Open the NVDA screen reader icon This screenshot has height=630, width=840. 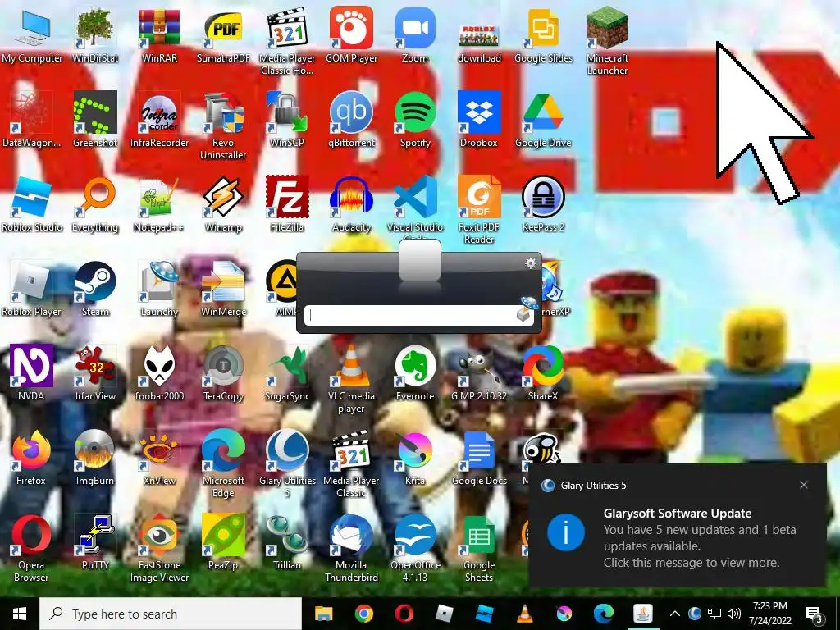pyautogui.click(x=32, y=373)
